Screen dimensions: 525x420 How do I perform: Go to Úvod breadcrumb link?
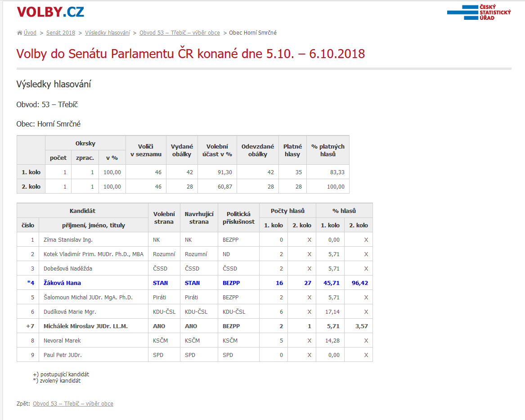(x=30, y=33)
